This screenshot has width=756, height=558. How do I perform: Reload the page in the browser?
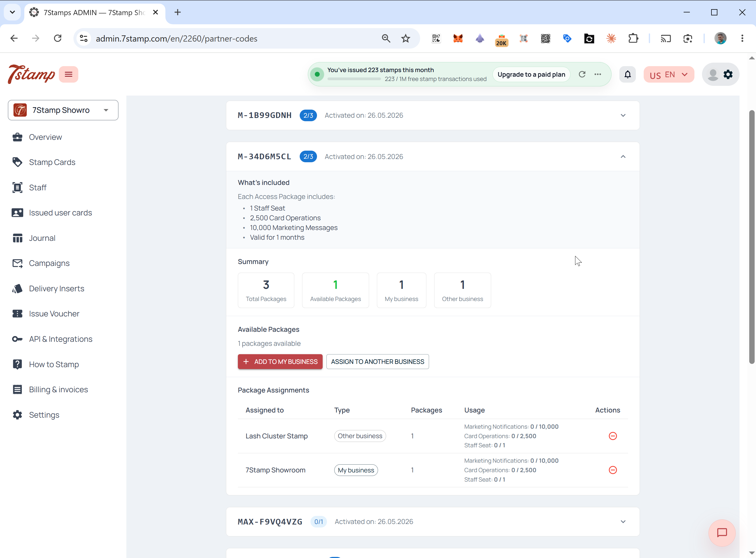pyautogui.click(x=58, y=39)
